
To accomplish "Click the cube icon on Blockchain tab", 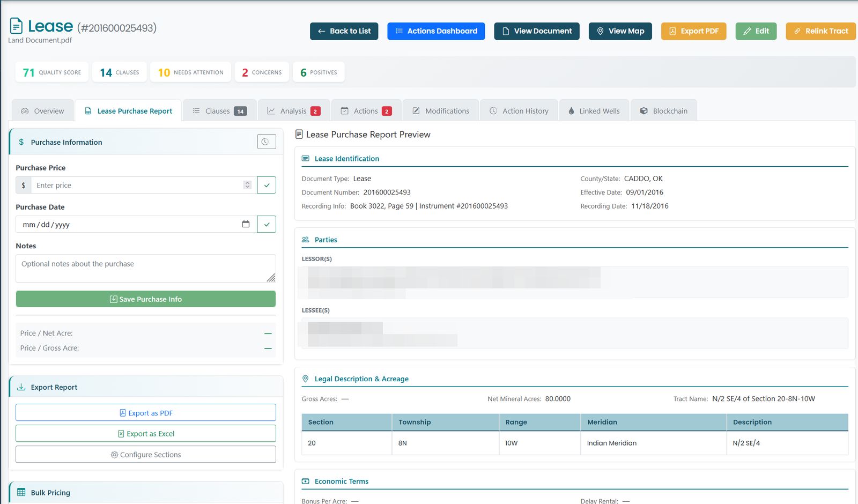I will [643, 111].
